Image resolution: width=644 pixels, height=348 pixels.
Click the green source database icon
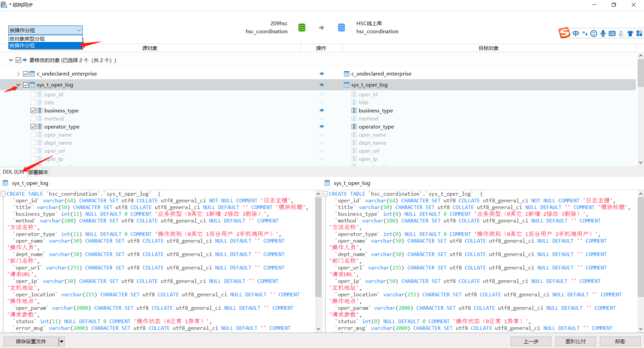pos(302,28)
